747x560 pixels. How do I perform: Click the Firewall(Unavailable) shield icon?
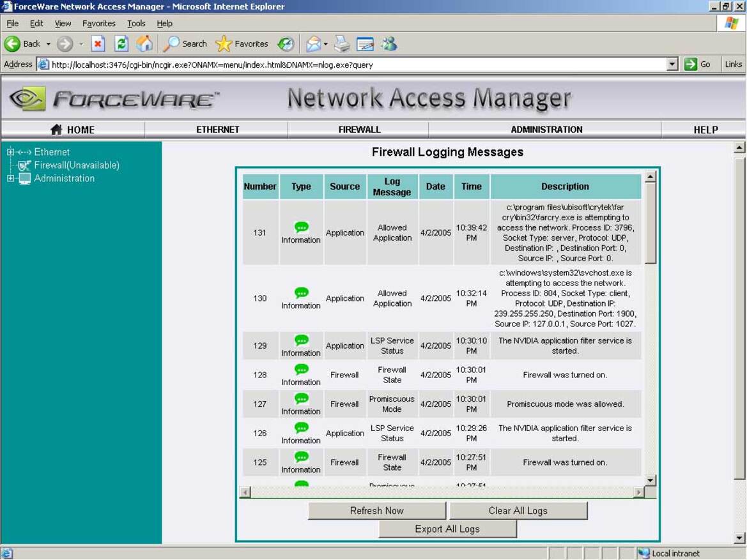click(x=24, y=165)
